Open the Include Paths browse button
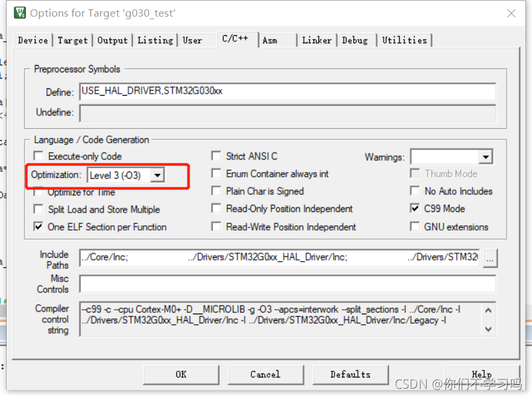 tap(490, 258)
